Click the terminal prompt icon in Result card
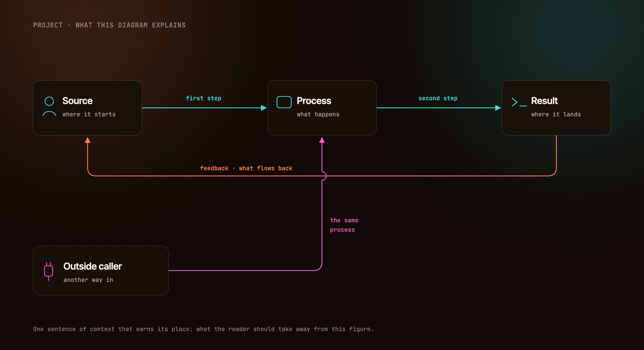 (519, 102)
